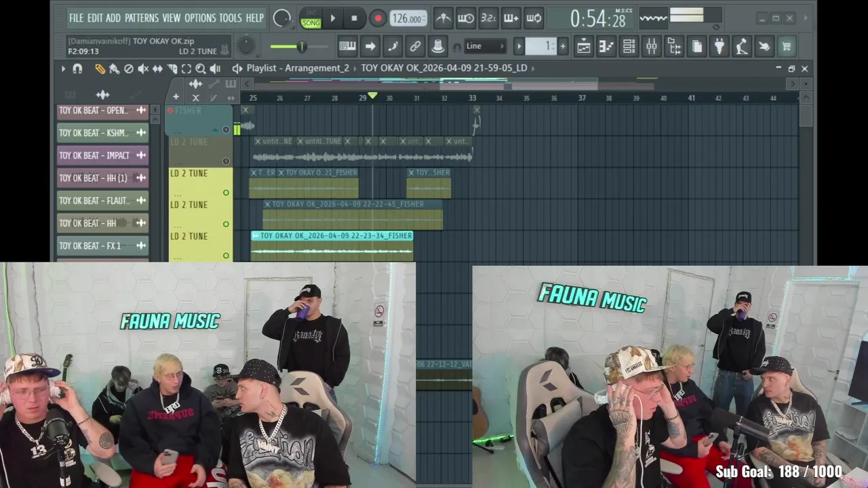
Task: Select the Paint brush tool
Action: tap(114, 68)
